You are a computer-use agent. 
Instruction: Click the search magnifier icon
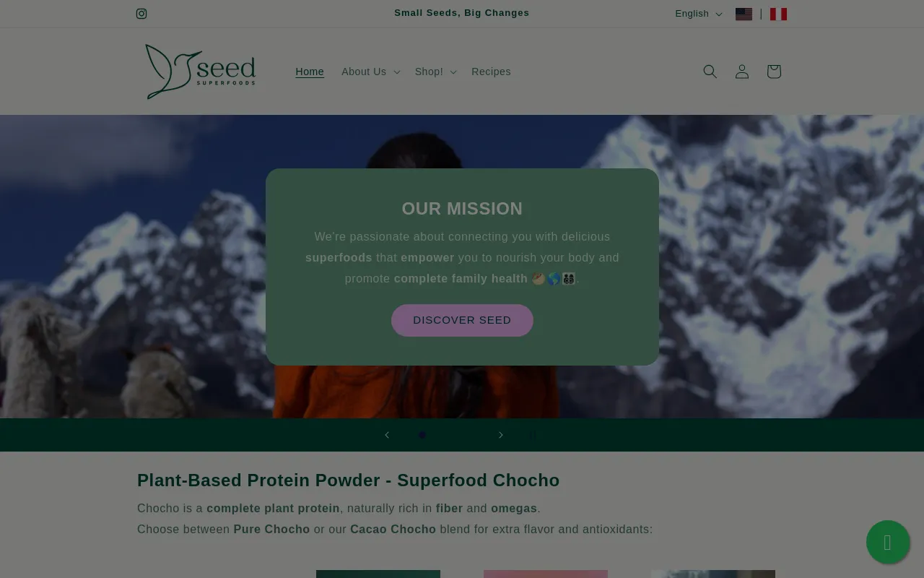point(710,72)
